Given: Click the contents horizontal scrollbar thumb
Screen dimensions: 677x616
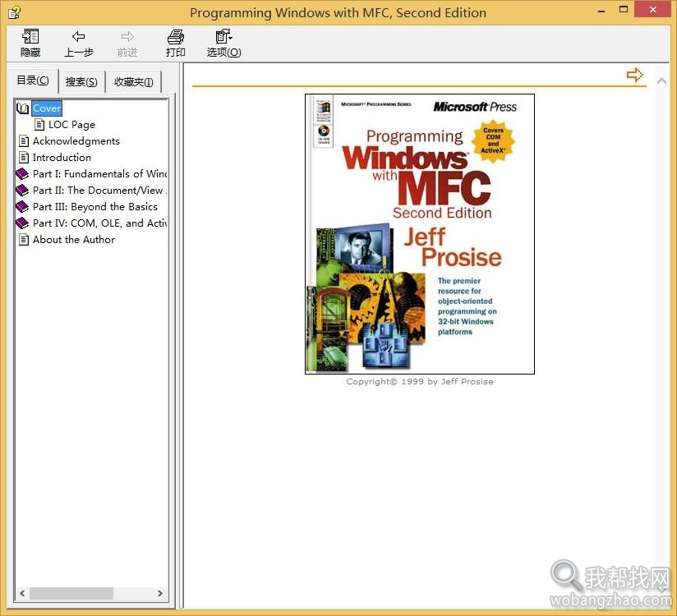Looking at the screenshot, I should tap(71, 594).
